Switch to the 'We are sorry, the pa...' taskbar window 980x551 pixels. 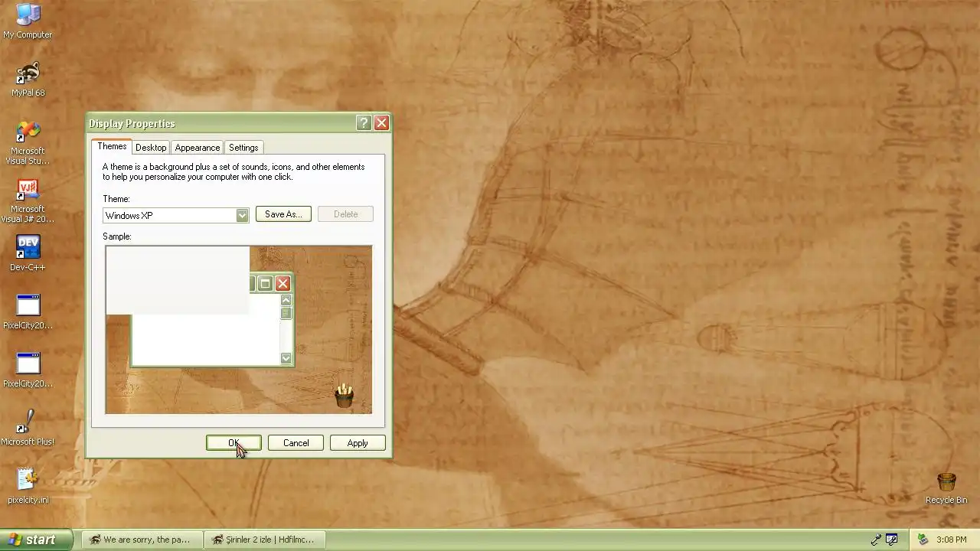142,540
